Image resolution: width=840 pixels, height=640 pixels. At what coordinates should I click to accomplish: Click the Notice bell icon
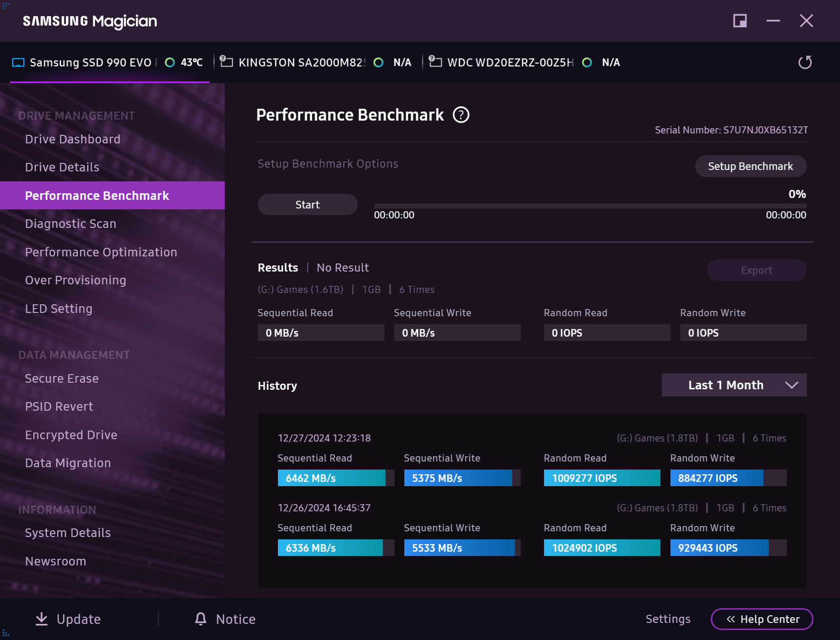click(x=200, y=619)
